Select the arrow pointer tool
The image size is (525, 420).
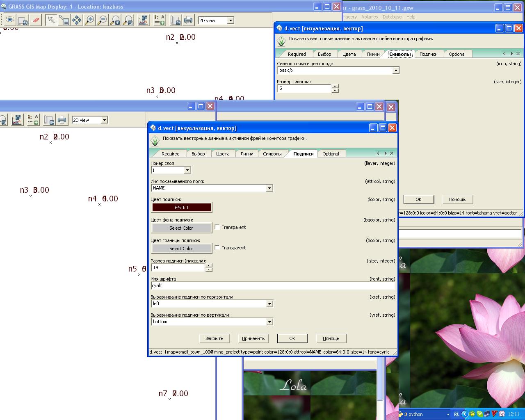51,20
